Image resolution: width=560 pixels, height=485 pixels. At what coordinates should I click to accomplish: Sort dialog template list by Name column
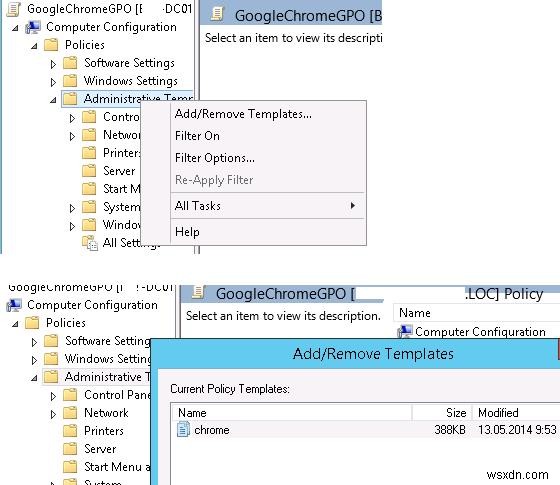point(291,412)
